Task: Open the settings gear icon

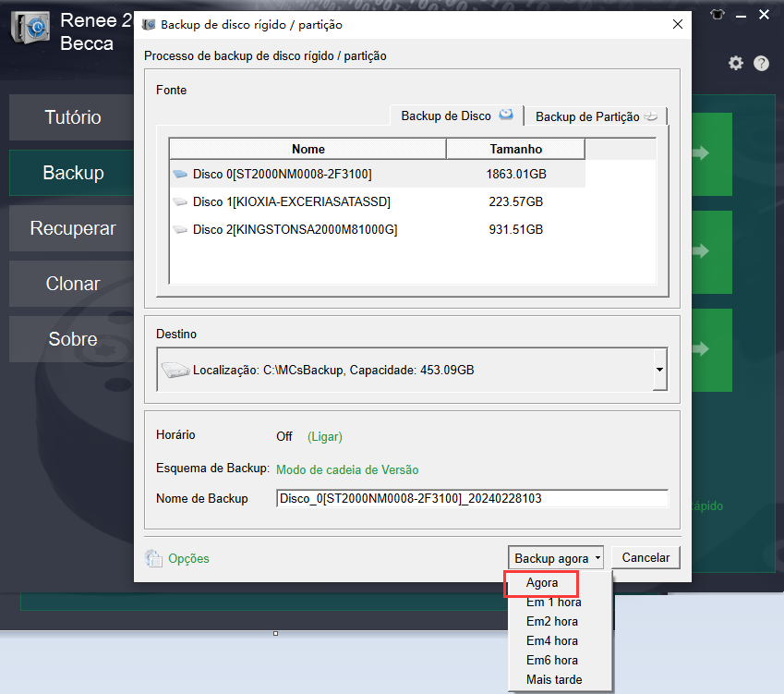Action: 735,64
